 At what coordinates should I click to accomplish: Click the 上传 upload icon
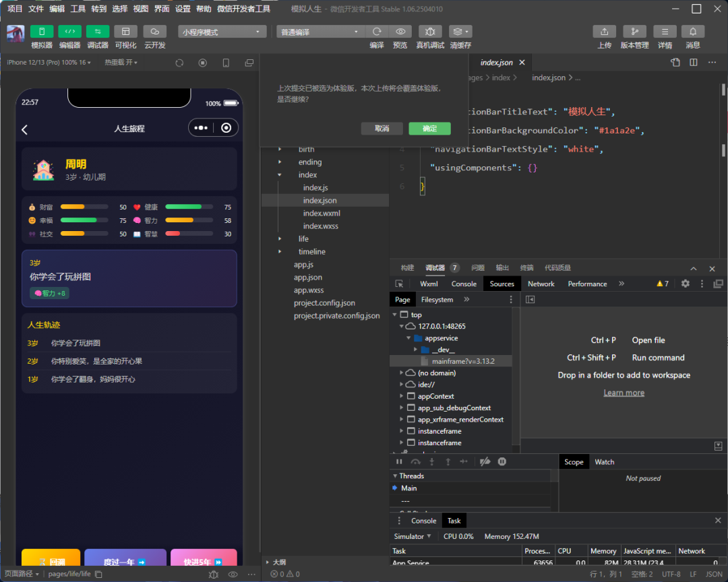point(604,32)
